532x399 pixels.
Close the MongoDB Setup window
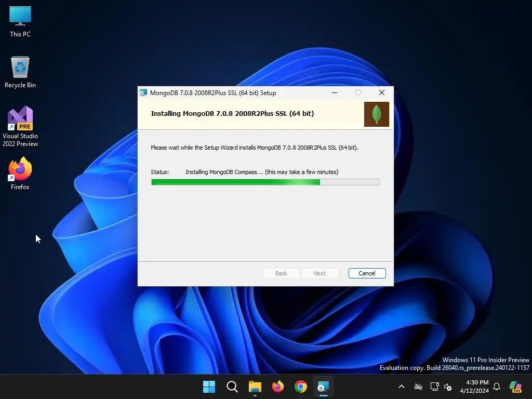tap(382, 92)
